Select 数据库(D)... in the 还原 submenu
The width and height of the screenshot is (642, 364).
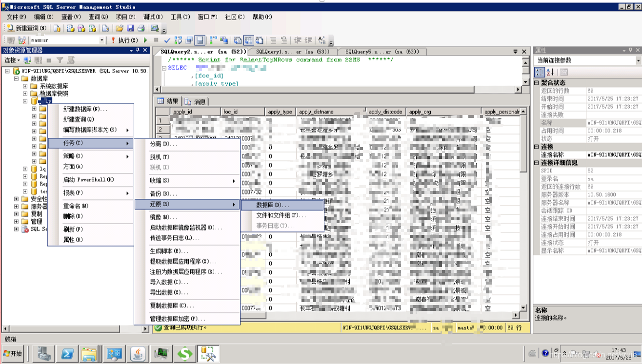click(x=283, y=205)
